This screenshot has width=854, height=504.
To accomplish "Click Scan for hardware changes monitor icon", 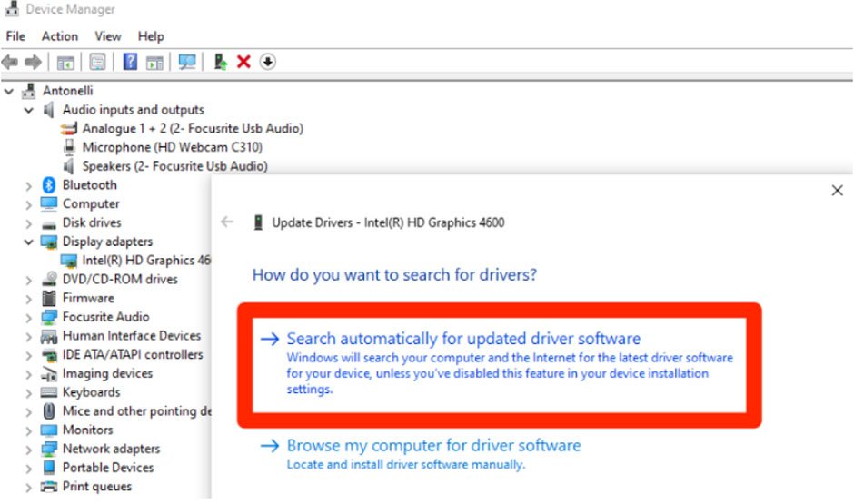I will click(187, 62).
